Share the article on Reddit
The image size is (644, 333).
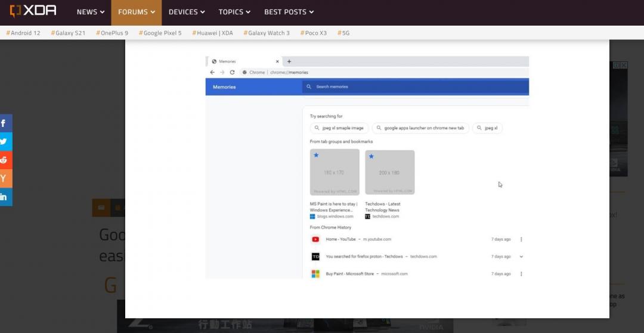pos(5,160)
